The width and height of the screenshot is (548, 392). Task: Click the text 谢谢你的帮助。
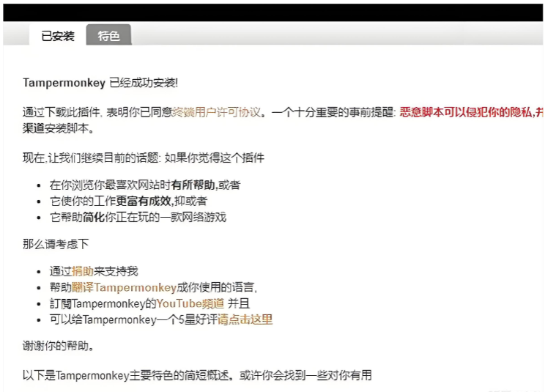(x=59, y=346)
